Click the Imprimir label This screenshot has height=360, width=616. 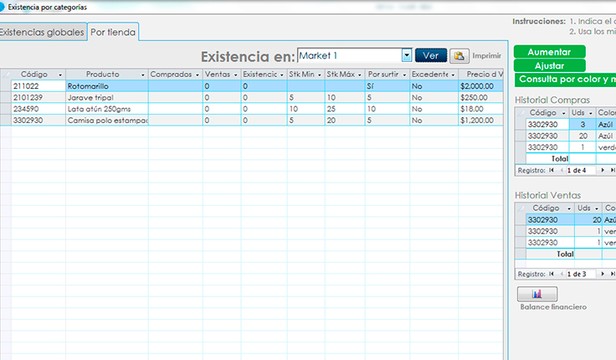click(487, 56)
